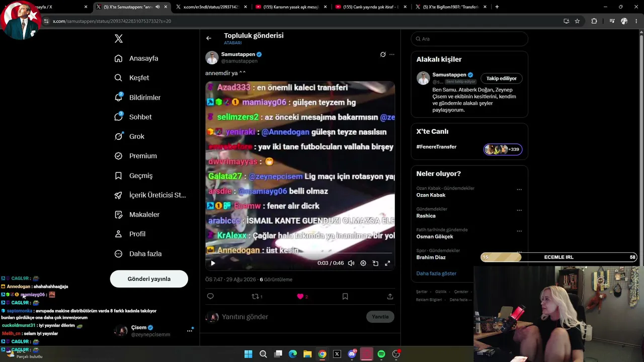The image size is (644, 362).
Task: Switch to X'te BigRom1907 tab
Action: 451,7
